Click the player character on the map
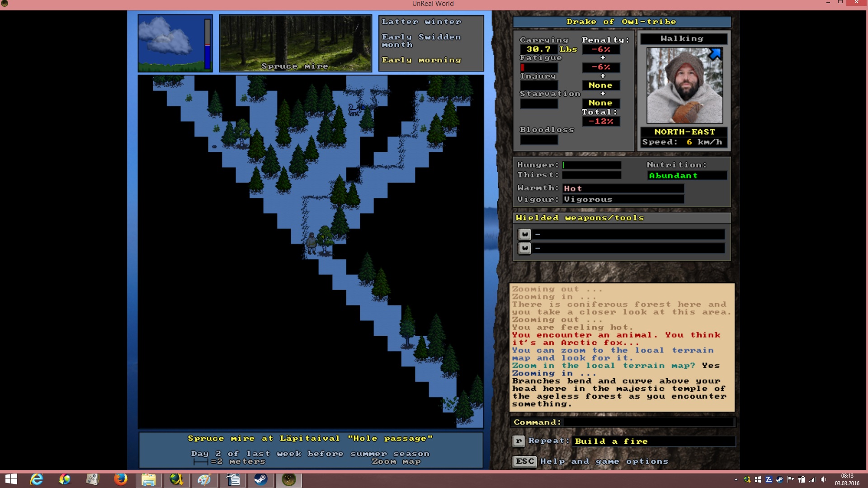Screen dimensions: 868x488 311,244
